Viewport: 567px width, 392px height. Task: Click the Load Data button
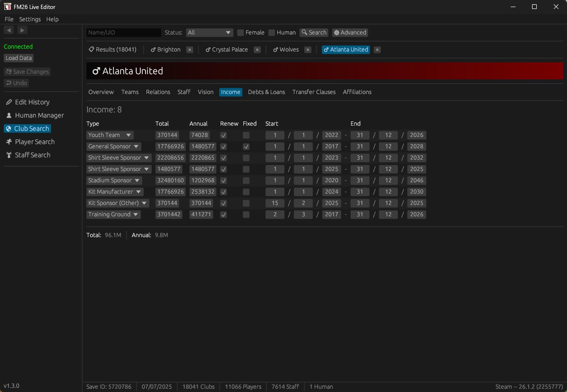pyautogui.click(x=19, y=58)
